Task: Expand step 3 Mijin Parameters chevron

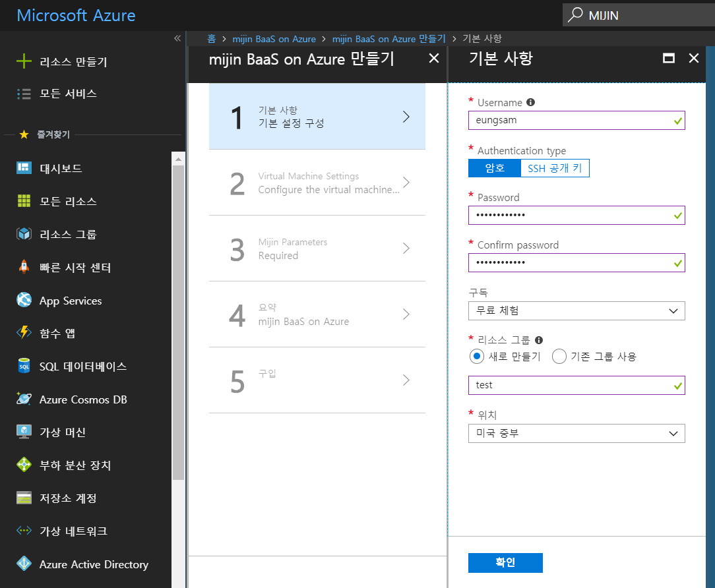Action: coord(406,249)
